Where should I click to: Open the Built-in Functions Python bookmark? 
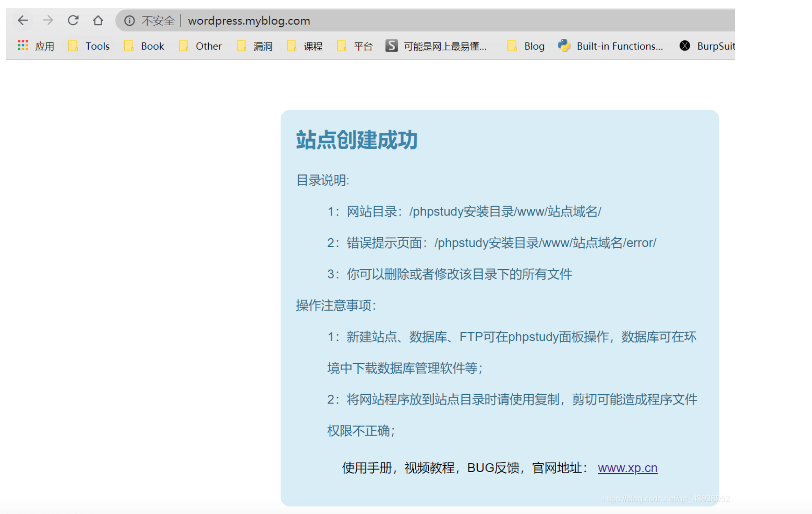[611, 46]
